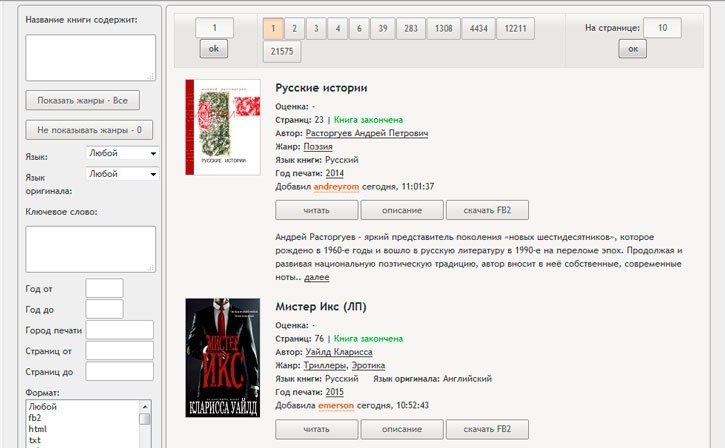
Task: Download FB2 for Русские истории
Action: click(487, 210)
